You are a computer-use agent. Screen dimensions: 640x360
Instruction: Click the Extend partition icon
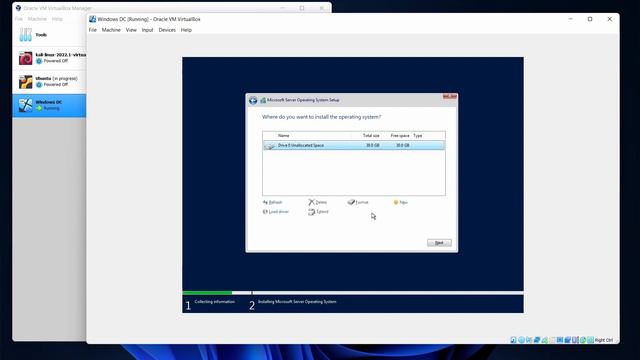[311, 211]
